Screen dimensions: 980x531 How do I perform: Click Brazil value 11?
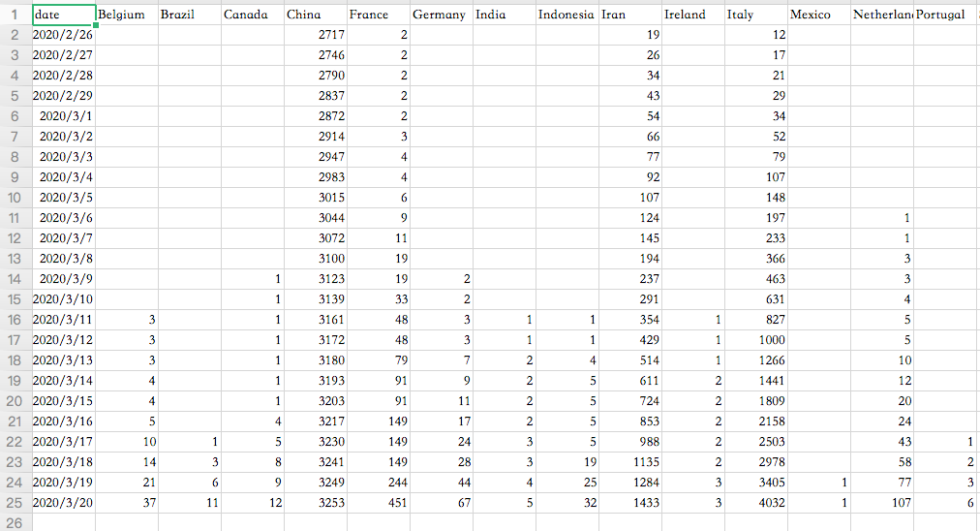tap(190, 503)
